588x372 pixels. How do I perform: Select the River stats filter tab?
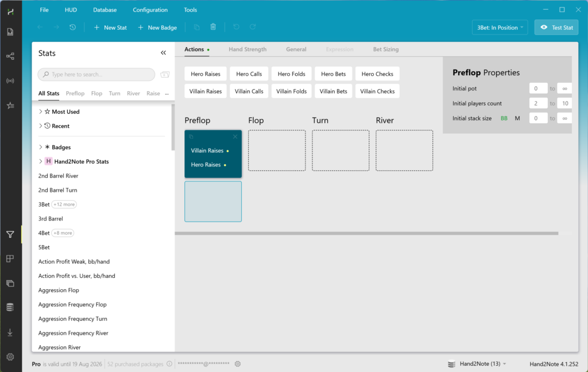[x=133, y=94]
